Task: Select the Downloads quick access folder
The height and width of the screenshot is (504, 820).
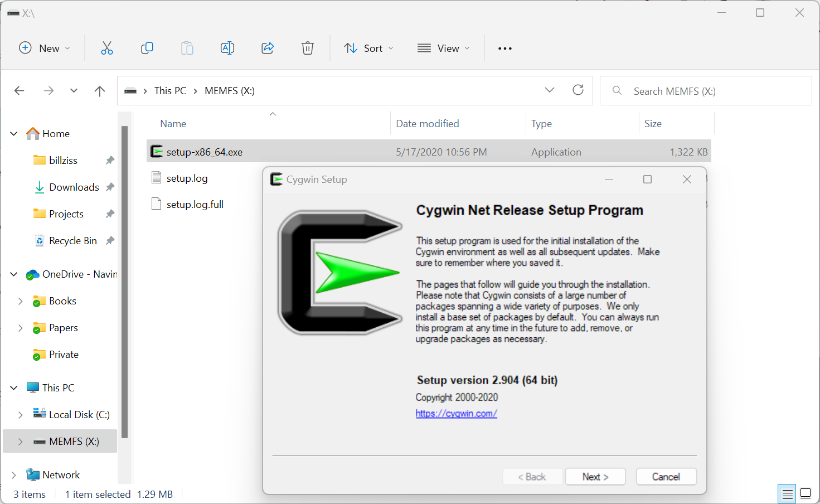Action: [74, 187]
